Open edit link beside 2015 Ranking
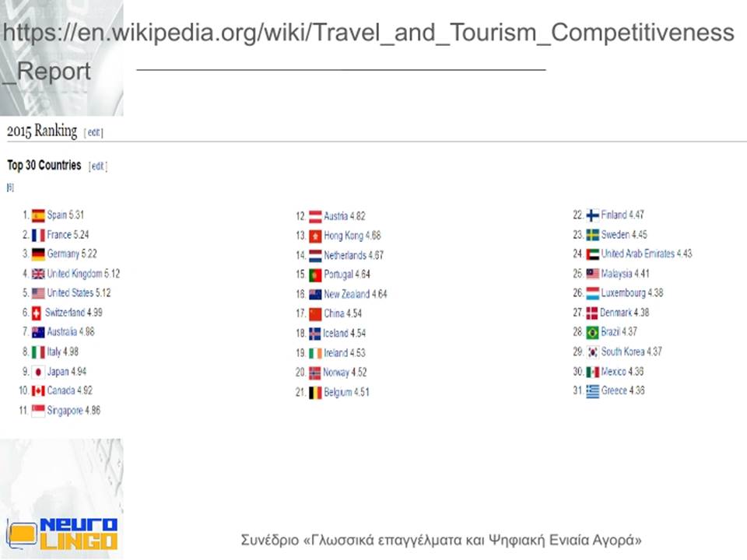The height and width of the screenshot is (560, 747). coord(94,132)
